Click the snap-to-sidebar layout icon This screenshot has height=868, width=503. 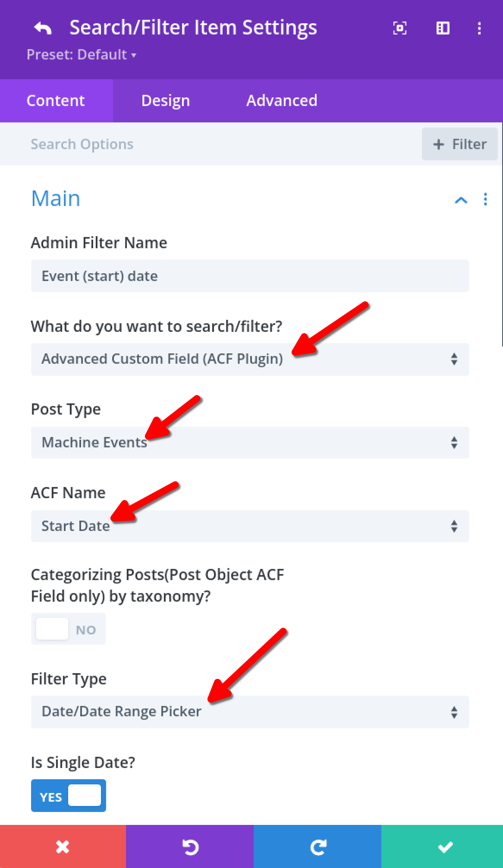click(443, 28)
